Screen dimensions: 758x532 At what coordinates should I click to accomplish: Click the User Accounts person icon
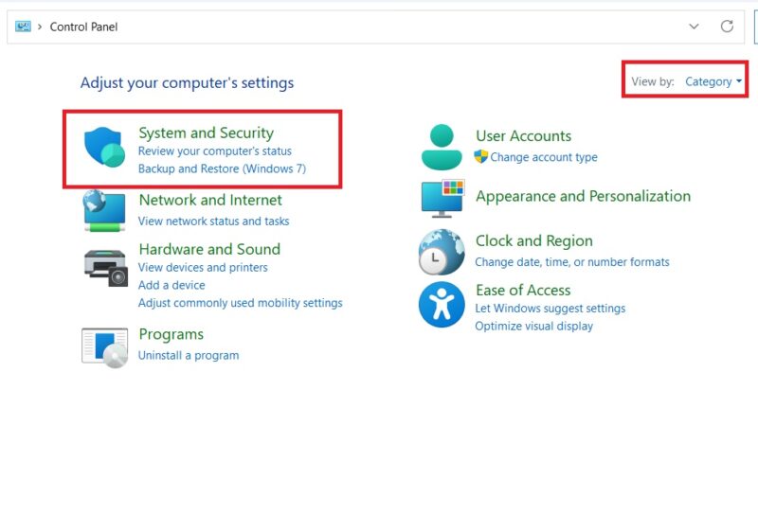pos(442,148)
